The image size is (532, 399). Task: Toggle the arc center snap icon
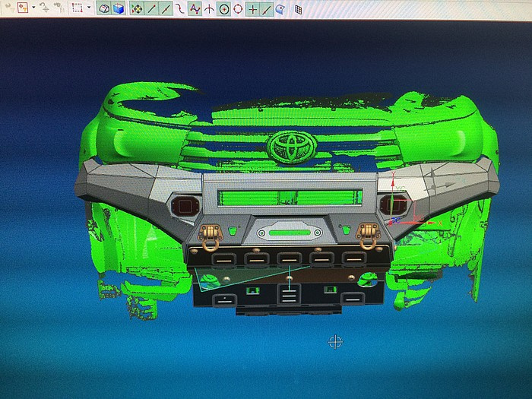pyautogui.click(x=223, y=9)
